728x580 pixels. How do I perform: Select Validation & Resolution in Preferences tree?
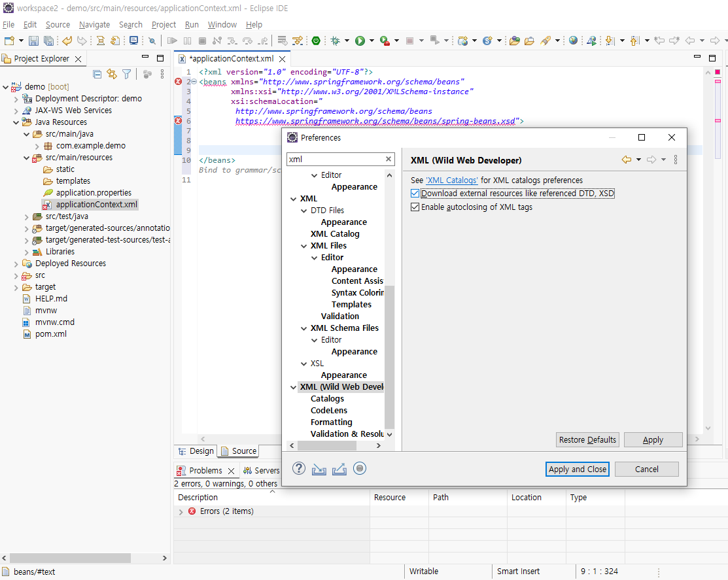[347, 434]
